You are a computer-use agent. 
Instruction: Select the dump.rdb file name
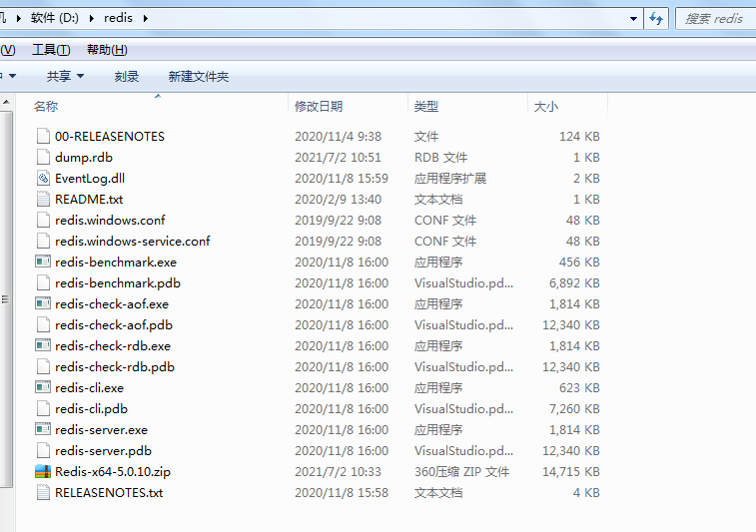(x=84, y=158)
